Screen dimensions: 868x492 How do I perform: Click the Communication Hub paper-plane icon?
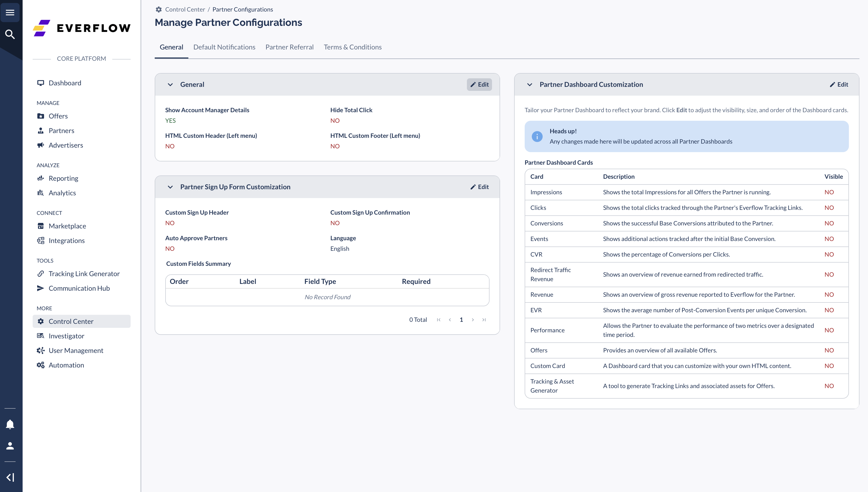40,288
